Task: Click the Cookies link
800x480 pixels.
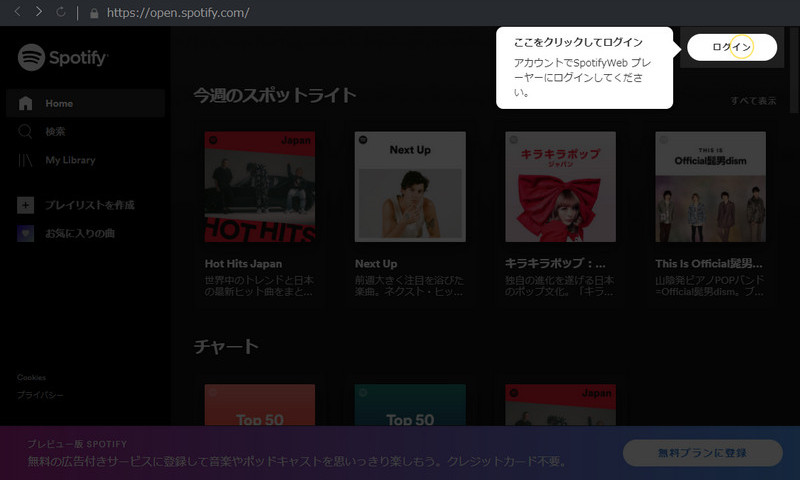Action: click(x=31, y=377)
